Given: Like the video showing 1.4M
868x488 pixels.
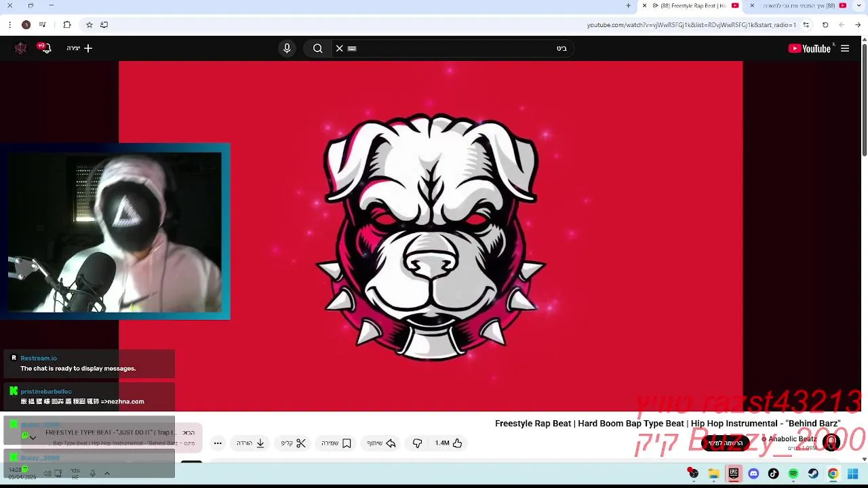Looking at the screenshot, I should pos(448,443).
